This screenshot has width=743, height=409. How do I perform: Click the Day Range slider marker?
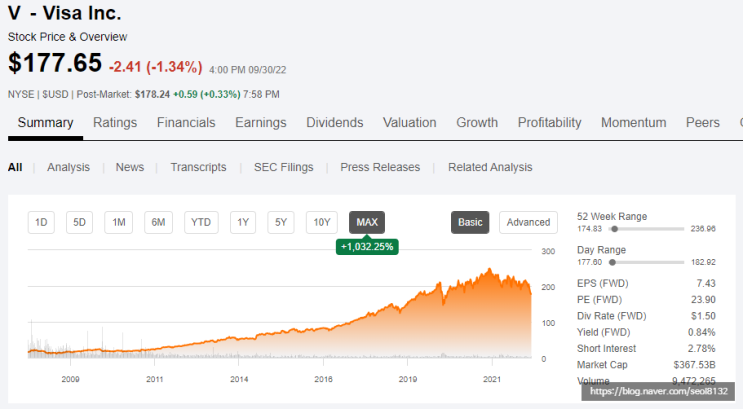(612, 262)
